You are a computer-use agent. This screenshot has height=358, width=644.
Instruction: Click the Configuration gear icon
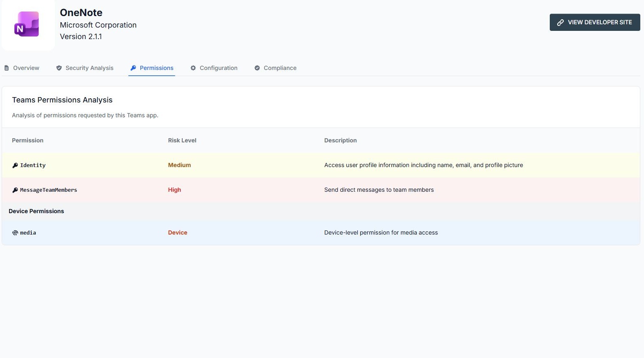193,68
